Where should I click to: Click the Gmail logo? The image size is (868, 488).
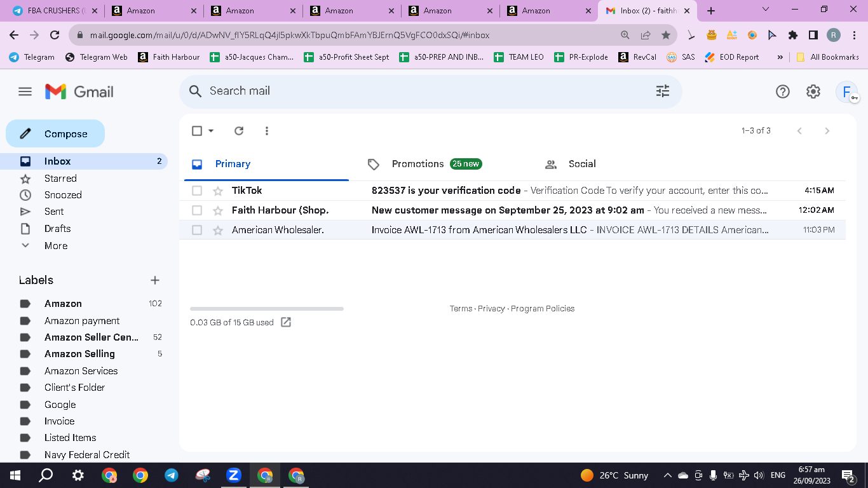point(79,91)
